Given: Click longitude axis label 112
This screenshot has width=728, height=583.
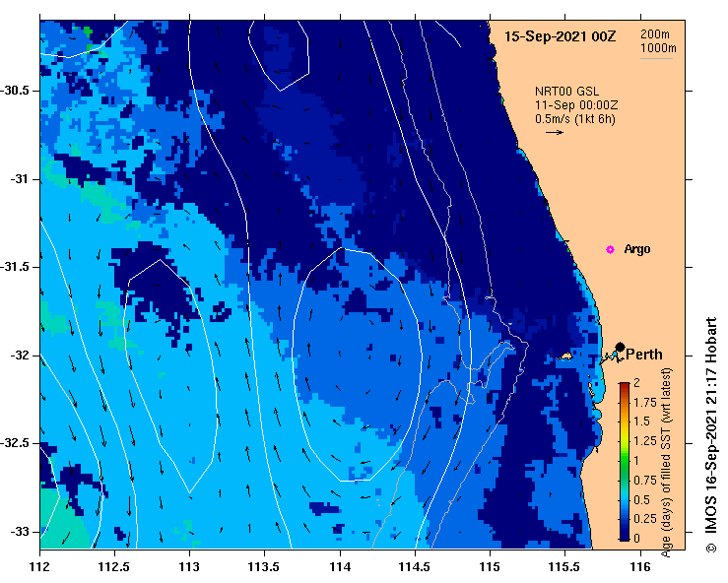Looking at the screenshot, I should (40, 567).
